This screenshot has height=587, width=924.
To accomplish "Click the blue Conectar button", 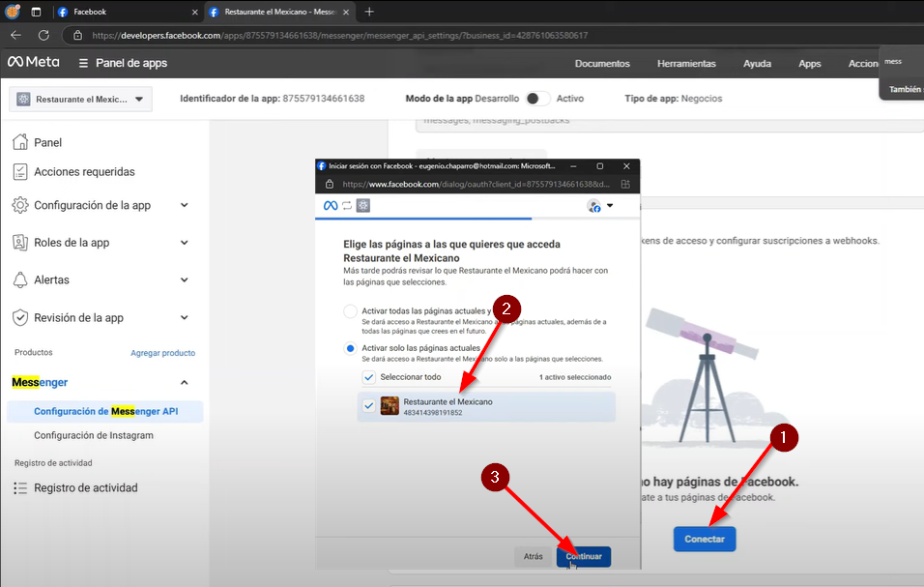I will 705,539.
